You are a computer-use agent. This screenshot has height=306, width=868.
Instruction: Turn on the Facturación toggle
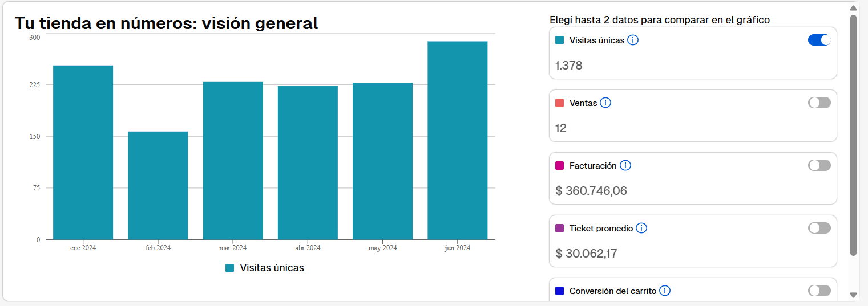819,165
